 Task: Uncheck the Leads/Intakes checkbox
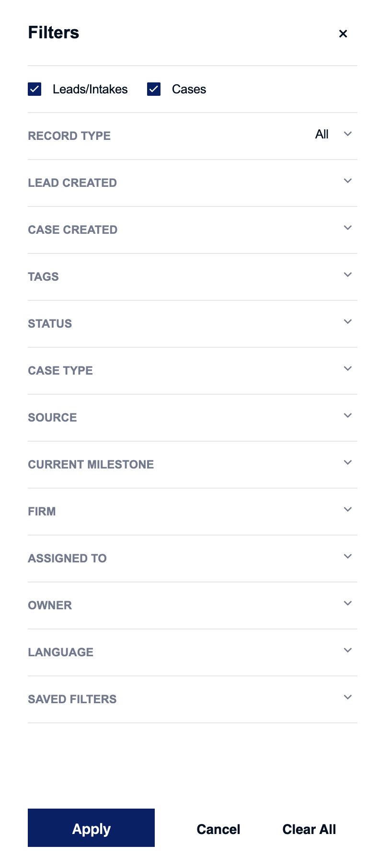[34, 89]
